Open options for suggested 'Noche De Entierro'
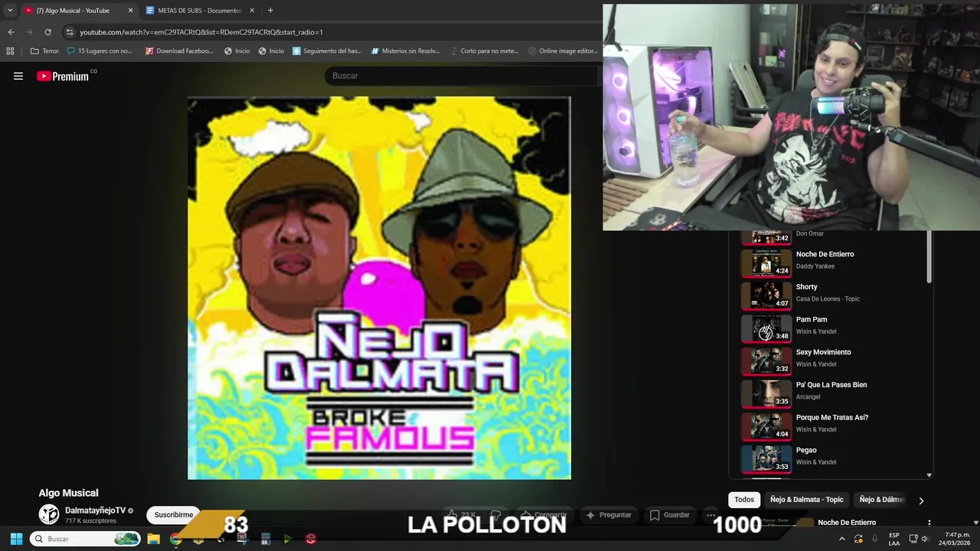The image size is (980, 551). click(929, 523)
